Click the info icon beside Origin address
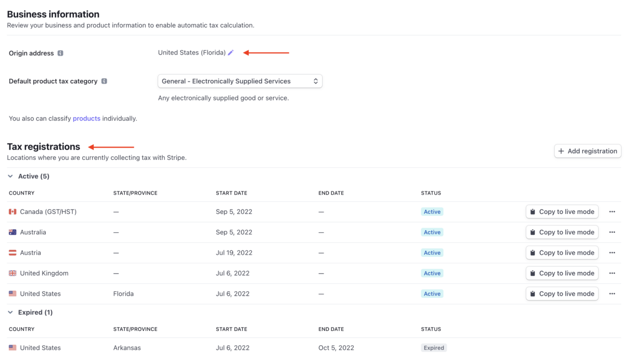This screenshot has width=629, height=364. [x=61, y=53]
